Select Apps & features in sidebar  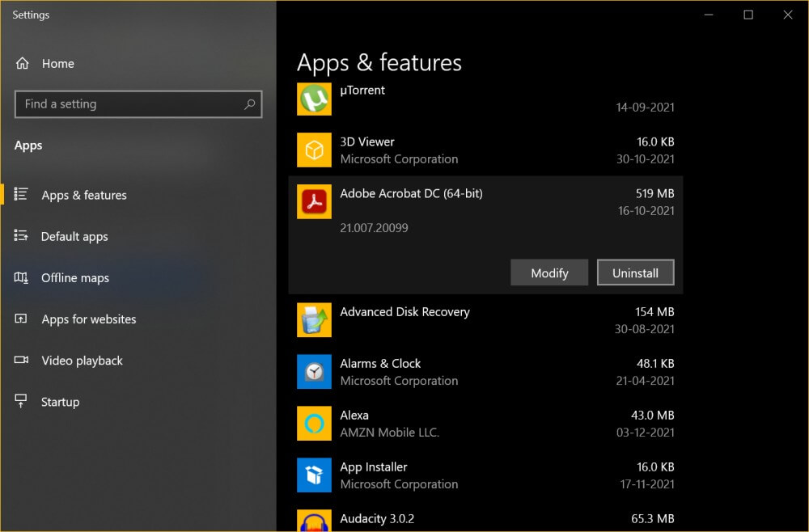coord(84,195)
